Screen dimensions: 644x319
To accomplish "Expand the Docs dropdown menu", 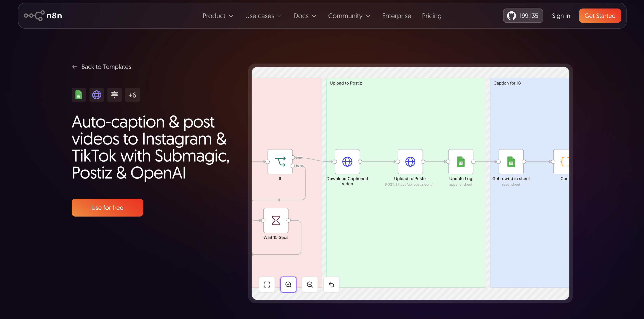I will pyautogui.click(x=305, y=16).
